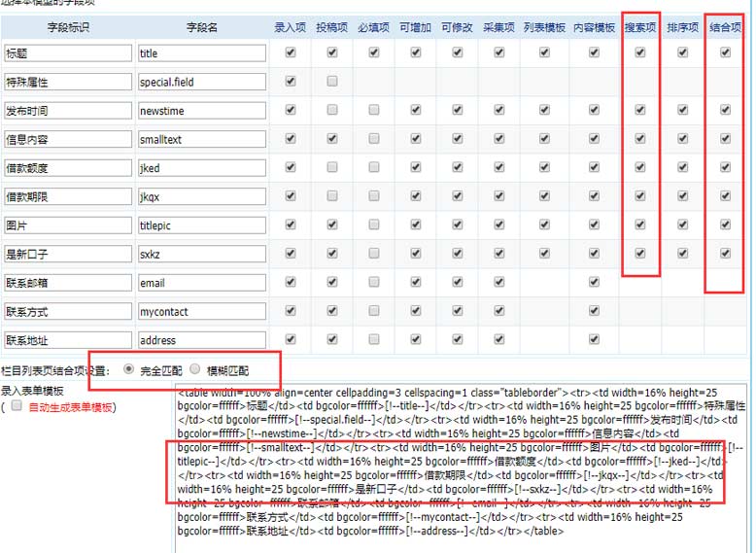Click the 录入表单模板 label
756x553 pixels.
click(32, 391)
